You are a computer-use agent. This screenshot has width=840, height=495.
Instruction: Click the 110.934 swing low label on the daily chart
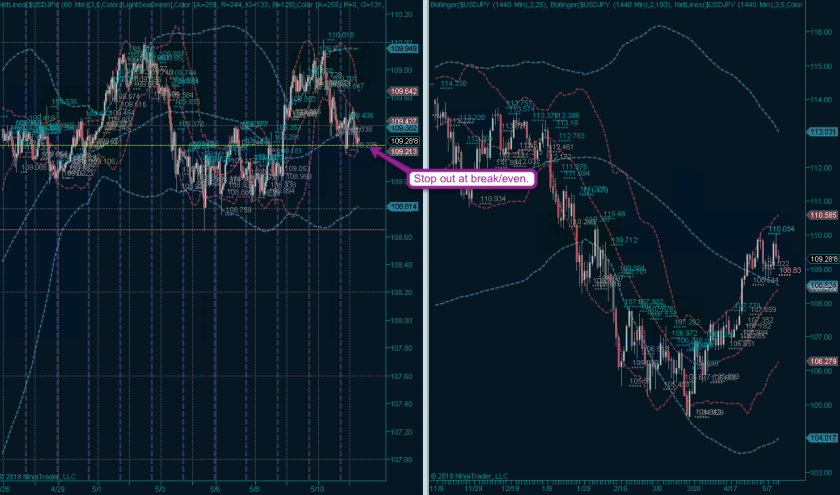coord(493,199)
